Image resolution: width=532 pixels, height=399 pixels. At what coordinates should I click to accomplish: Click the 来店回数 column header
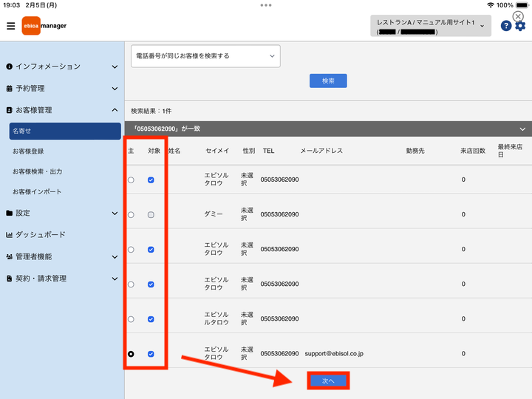point(473,151)
